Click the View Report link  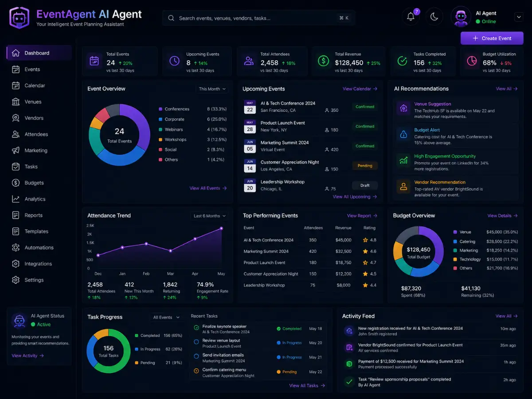(362, 216)
